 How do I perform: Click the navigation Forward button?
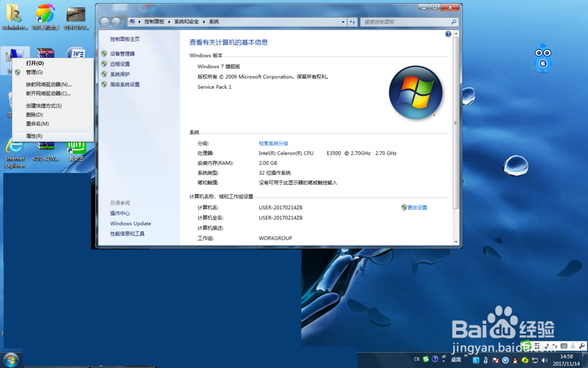point(116,22)
